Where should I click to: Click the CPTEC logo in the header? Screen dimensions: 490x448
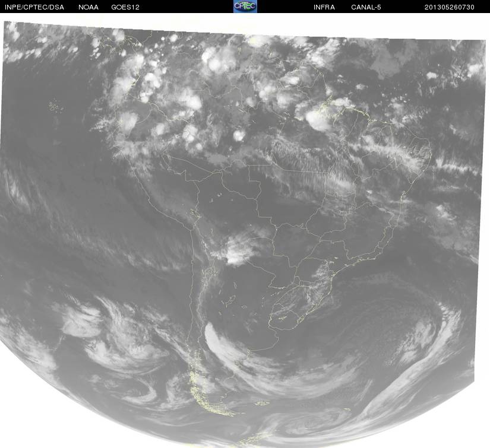pos(245,7)
